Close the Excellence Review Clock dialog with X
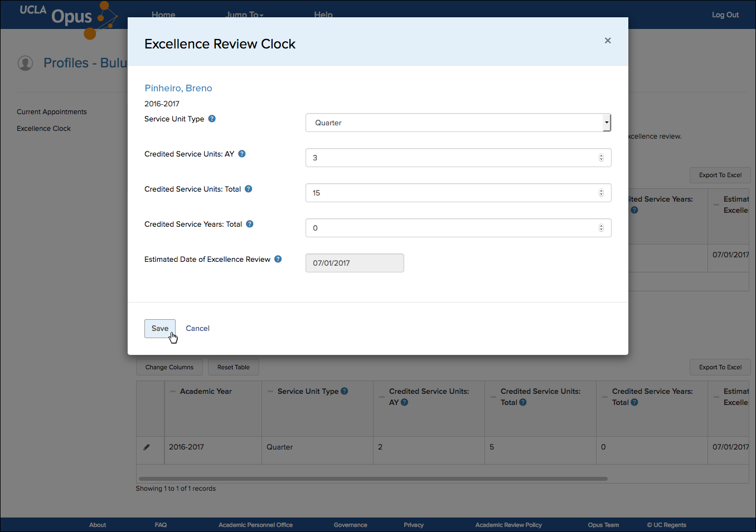The height and width of the screenshot is (532, 756). coord(608,41)
